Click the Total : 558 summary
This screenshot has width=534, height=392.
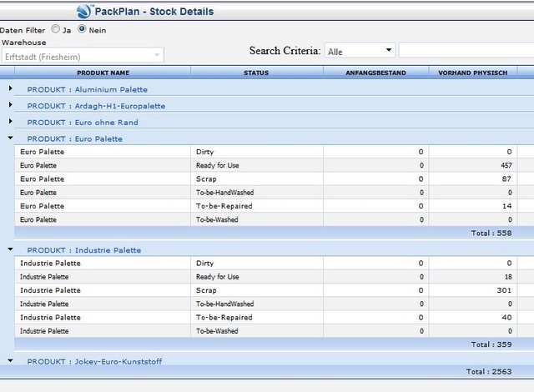491,233
